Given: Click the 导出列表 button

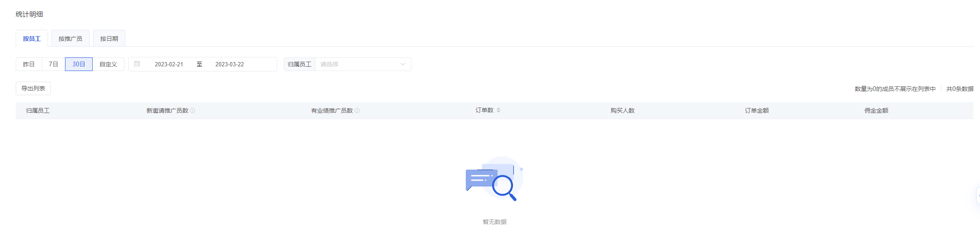Looking at the screenshot, I should [33, 88].
